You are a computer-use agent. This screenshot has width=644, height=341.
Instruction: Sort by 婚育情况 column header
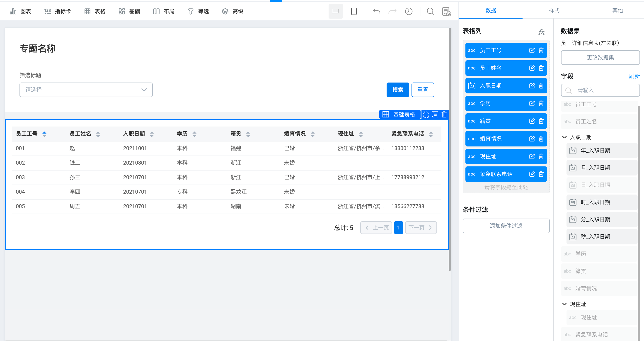pos(312,134)
